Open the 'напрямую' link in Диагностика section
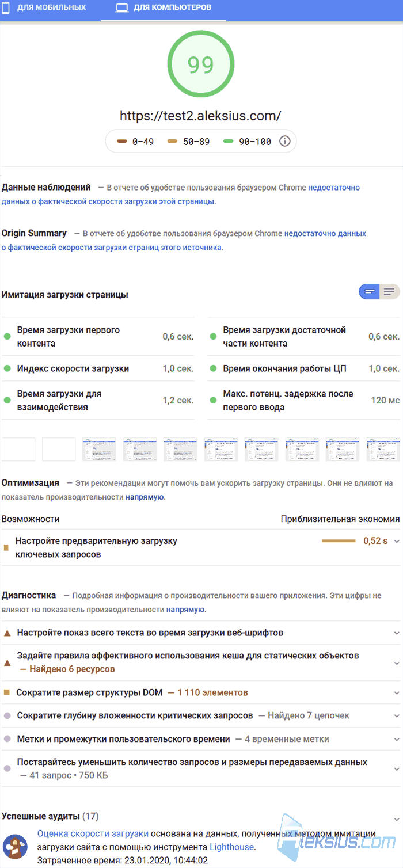The height and width of the screenshot is (868, 403). tap(185, 609)
